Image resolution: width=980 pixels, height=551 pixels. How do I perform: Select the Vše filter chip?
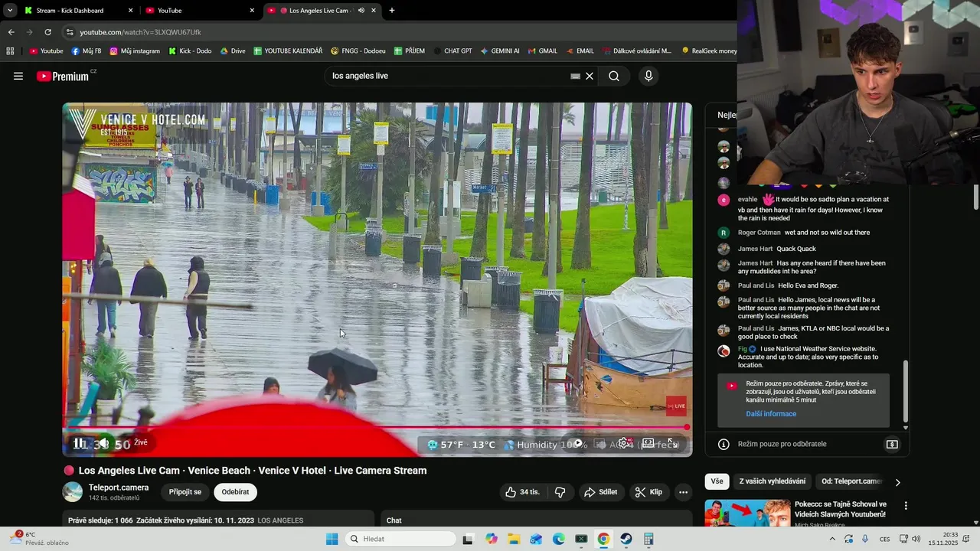717,481
